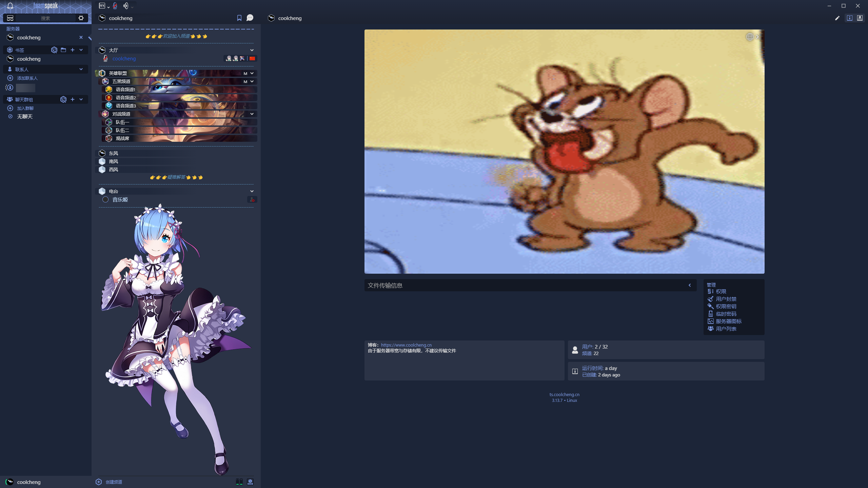Collapse the 联系人 contacts section
Image resolution: width=868 pixels, height=488 pixels.
pos(81,69)
